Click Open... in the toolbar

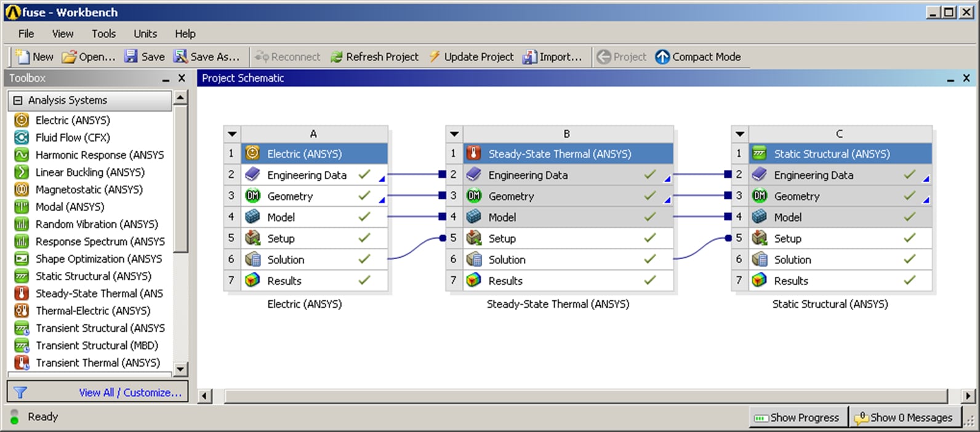pos(89,57)
